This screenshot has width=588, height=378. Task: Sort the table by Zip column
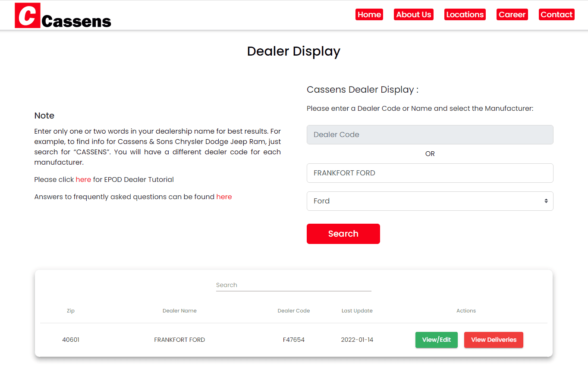pos(71,311)
